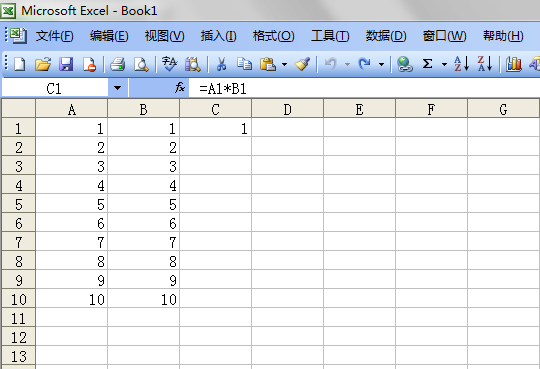
Task: Save the workbook with floppy disk icon
Action: [x=66, y=64]
